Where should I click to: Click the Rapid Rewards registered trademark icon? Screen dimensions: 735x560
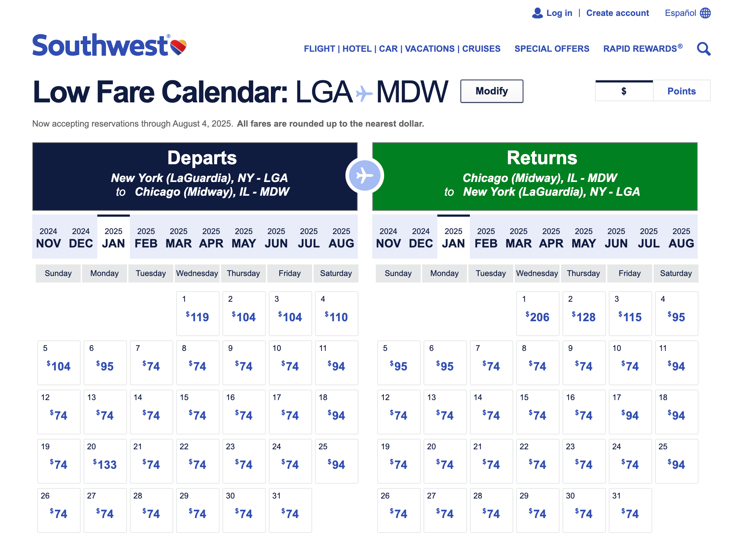(x=681, y=46)
